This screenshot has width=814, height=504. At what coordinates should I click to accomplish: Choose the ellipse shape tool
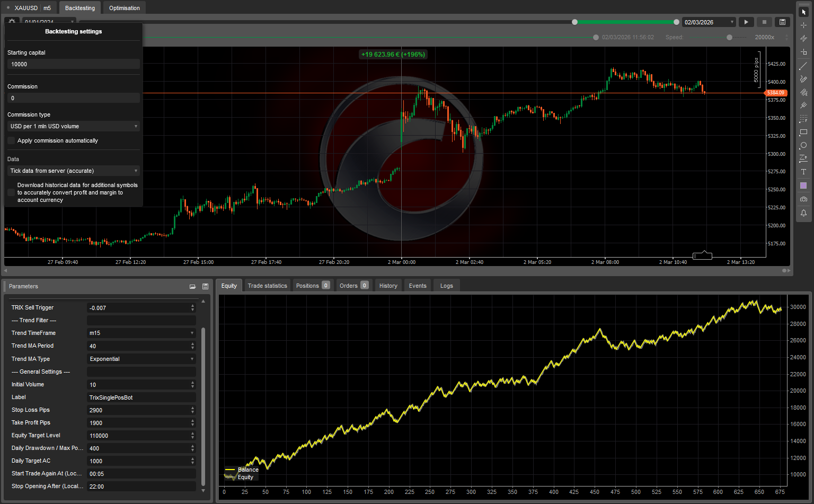pyautogui.click(x=803, y=145)
